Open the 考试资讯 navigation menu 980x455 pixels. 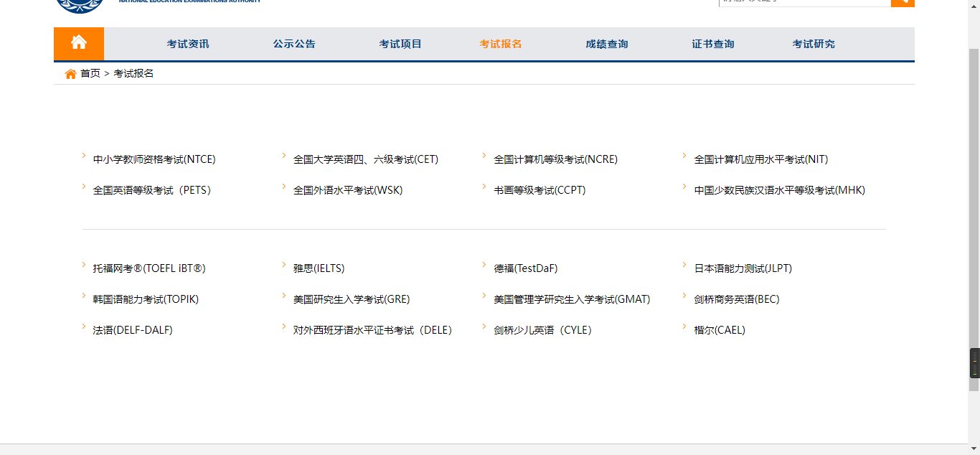click(187, 43)
